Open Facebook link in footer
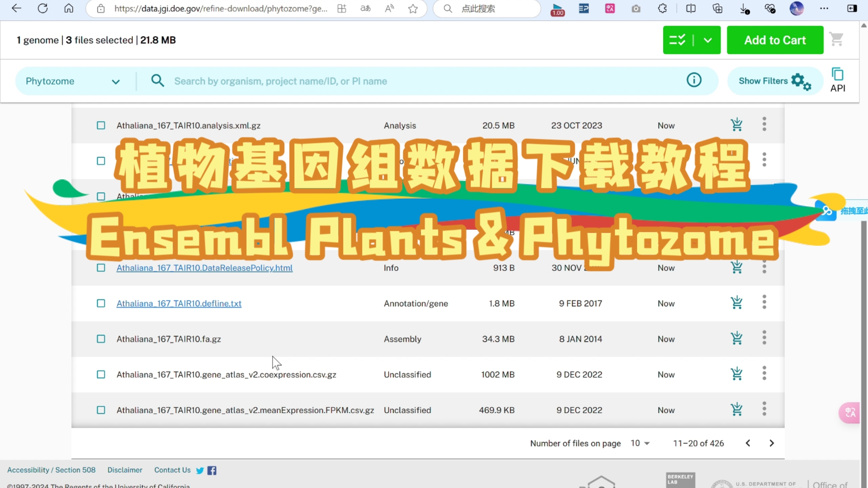The image size is (868, 488). [x=212, y=471]
